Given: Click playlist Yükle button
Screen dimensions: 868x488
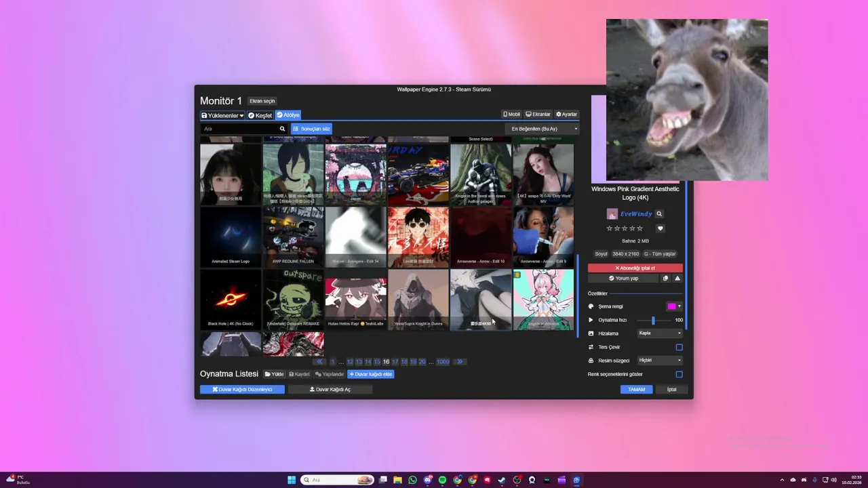Looking at the screenshot, I should [x=274, y=374].
